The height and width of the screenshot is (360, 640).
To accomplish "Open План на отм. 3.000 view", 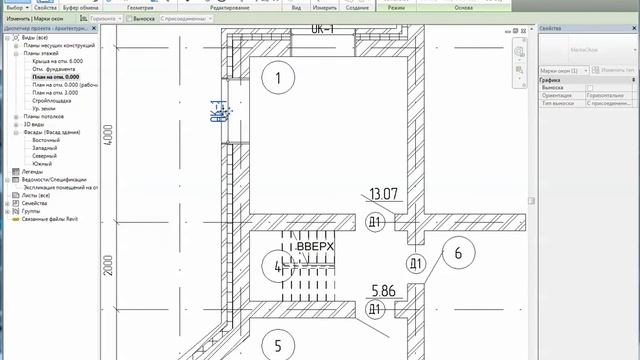I will (55, 93).
